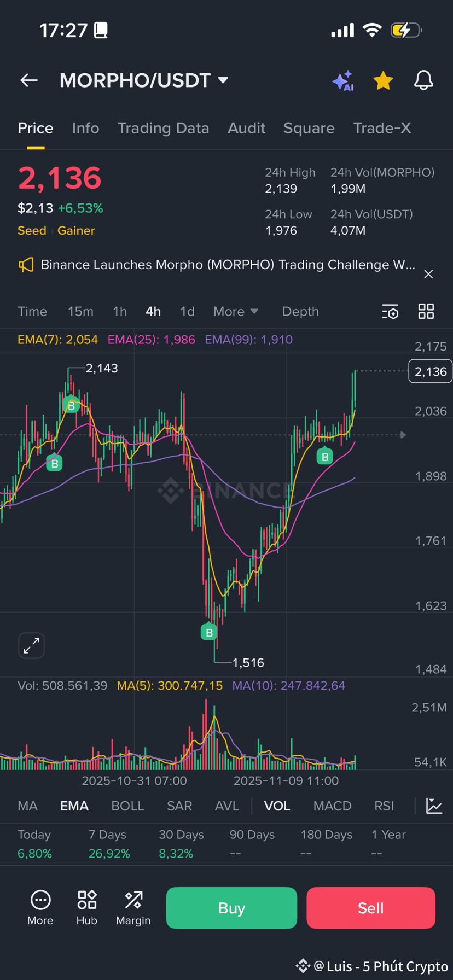The image size is (453, 980).
Task: Tap the red Sell button
Action: 371,908
